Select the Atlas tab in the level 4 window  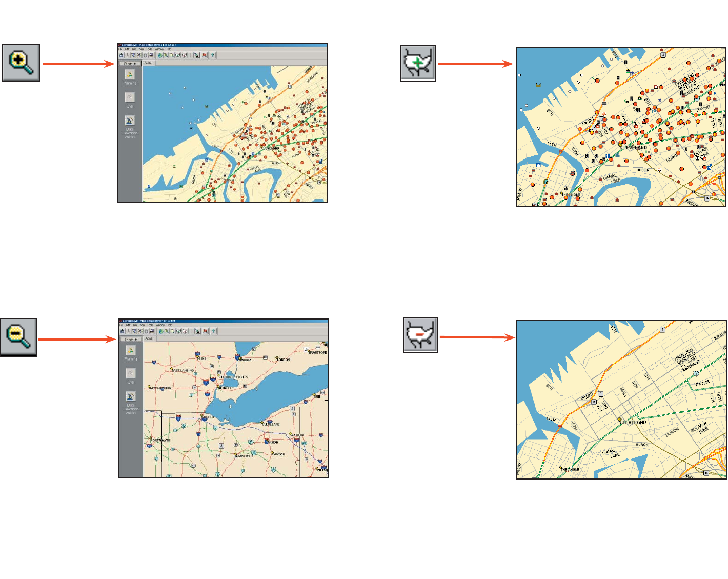tap(149, 338)
